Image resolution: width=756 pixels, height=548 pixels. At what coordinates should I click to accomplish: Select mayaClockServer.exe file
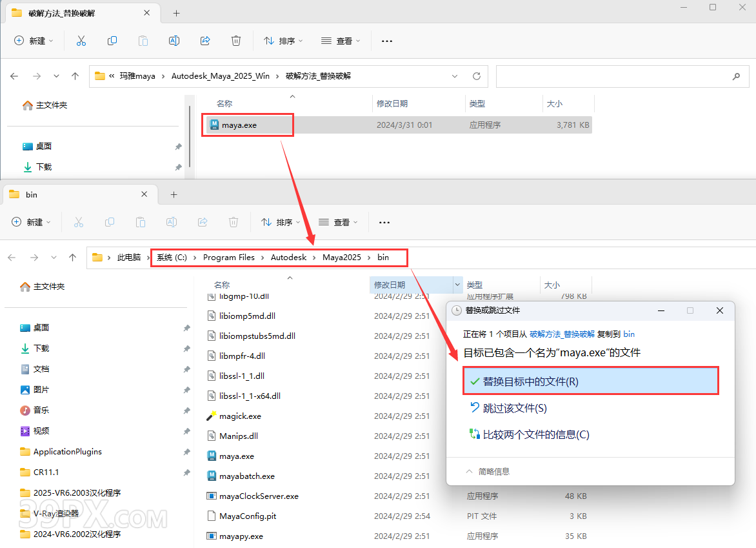coord(259,496)
